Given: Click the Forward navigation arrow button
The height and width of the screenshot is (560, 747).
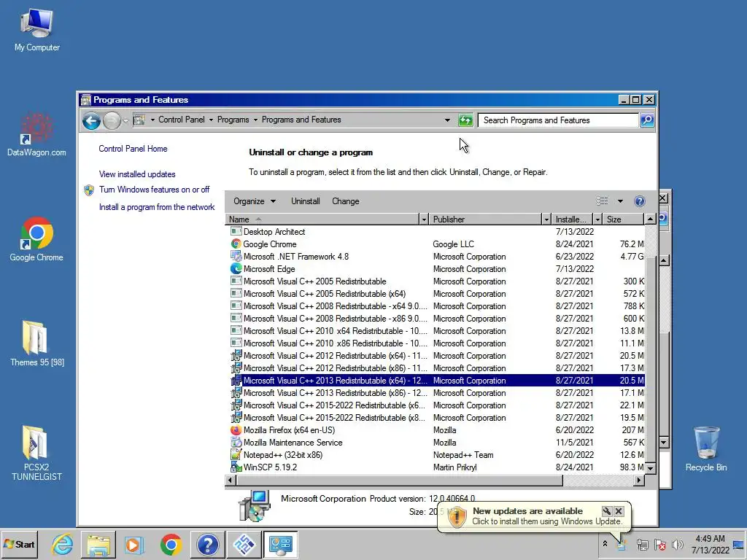Looking at the screenshot, I should pos(112,120).
